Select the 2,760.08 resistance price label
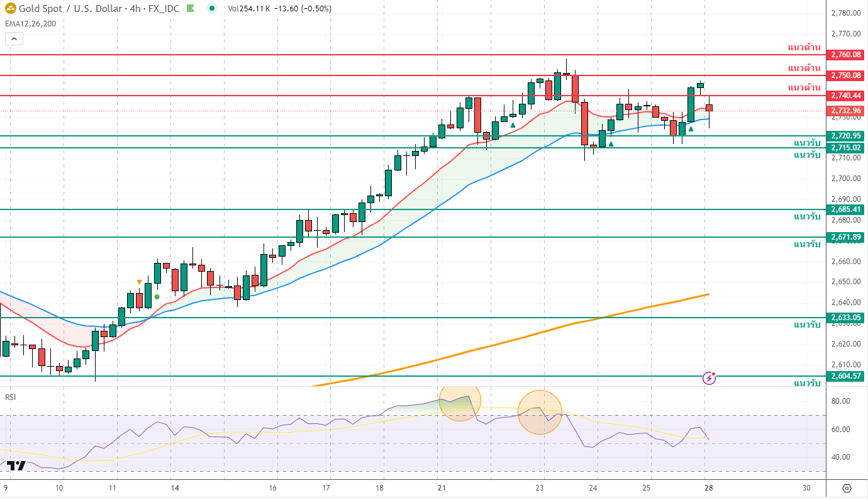The width and height of the screenshot is (868, 500). [845, 55]
